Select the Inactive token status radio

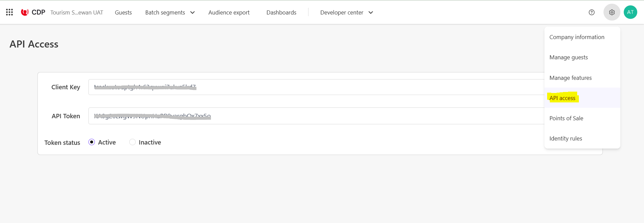[x=132, y=142]
